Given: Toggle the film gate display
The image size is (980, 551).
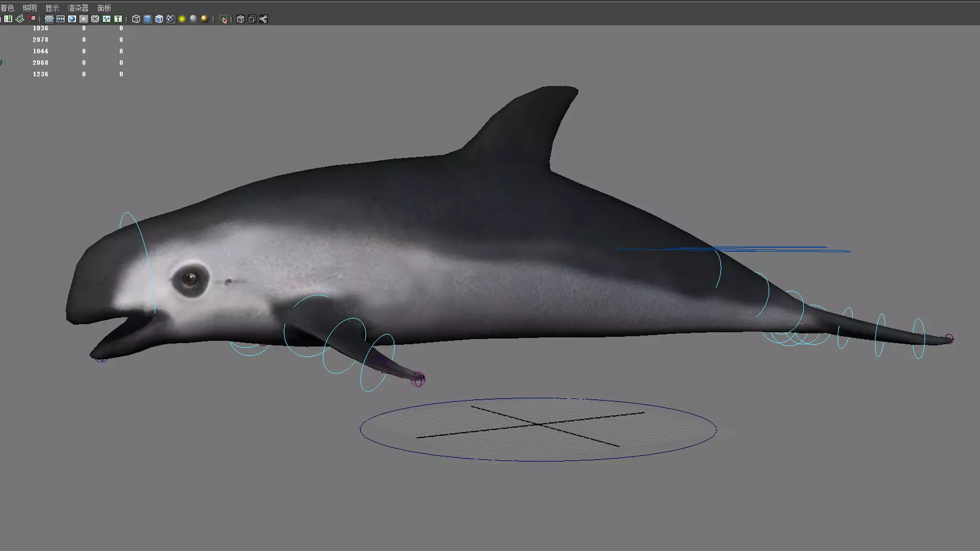Looking at the screenshot, I should pos(61,19).
